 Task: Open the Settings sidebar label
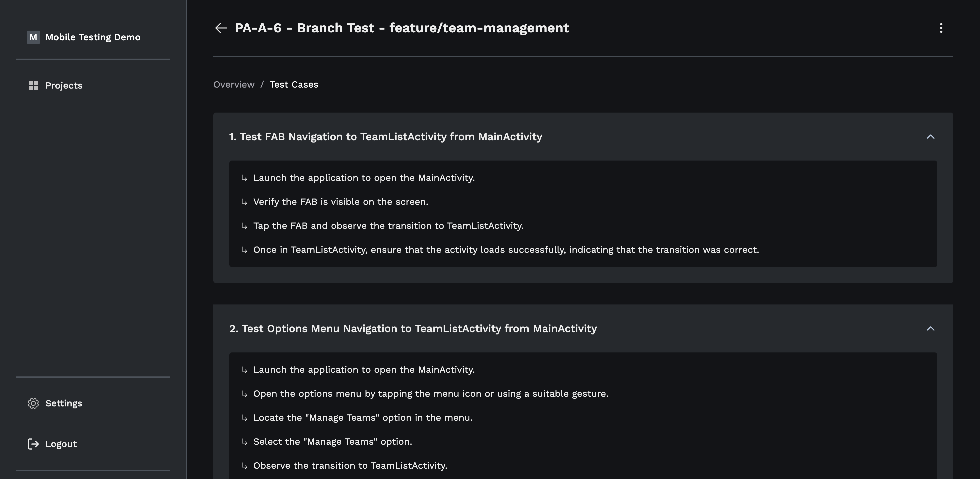pyautogui.click(x=64, y=403)
